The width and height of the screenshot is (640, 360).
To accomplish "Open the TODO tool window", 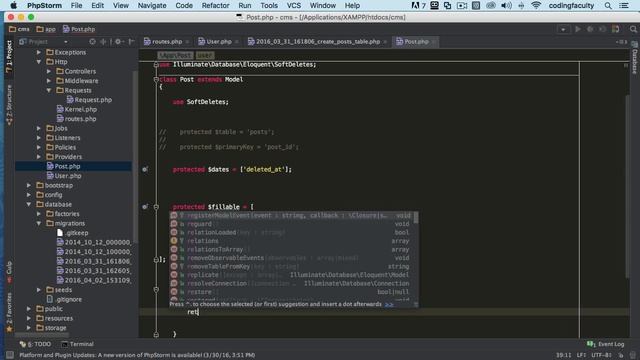I will [36, 344].
